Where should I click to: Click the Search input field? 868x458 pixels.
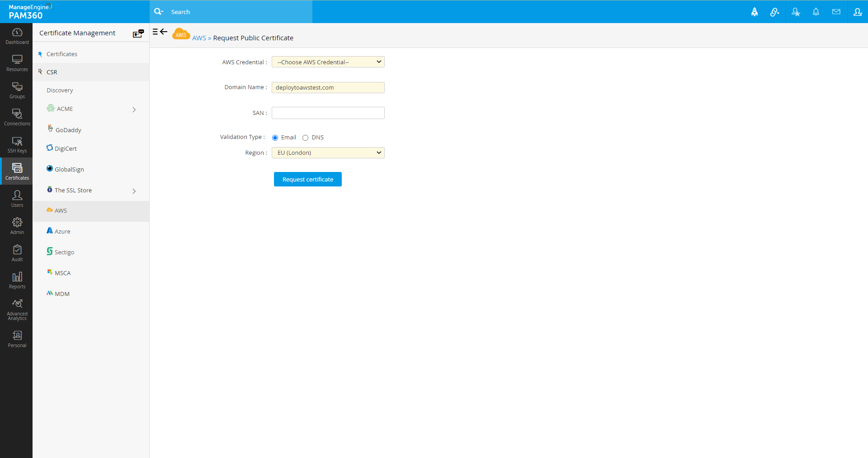tap(240, 12)
